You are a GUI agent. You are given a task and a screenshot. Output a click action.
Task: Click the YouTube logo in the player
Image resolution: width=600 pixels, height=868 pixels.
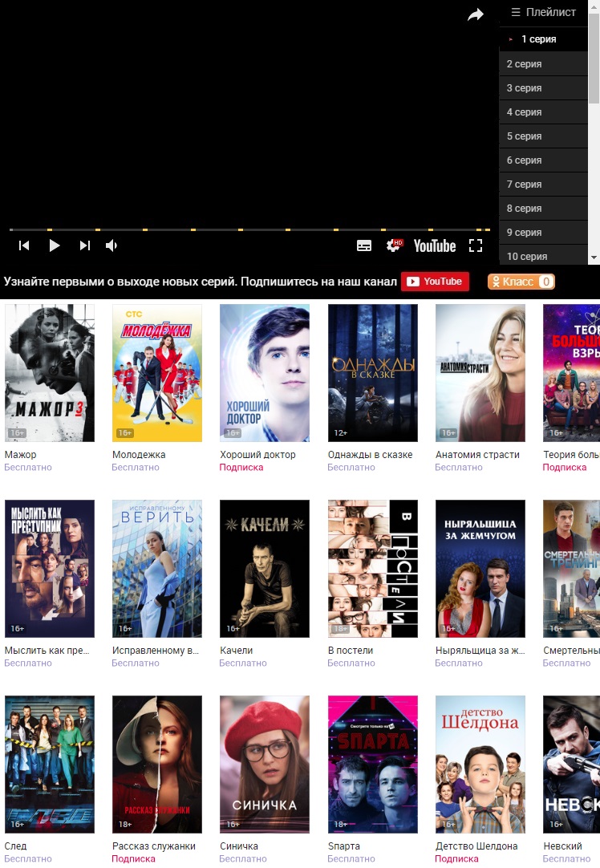435,246
